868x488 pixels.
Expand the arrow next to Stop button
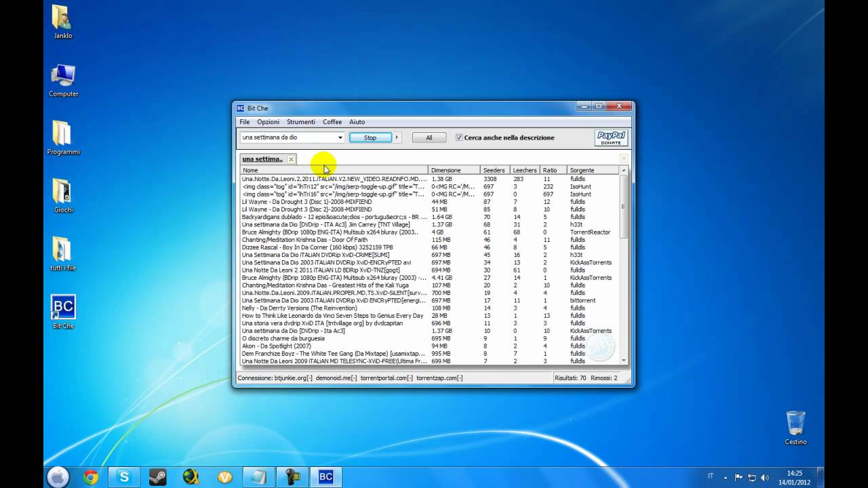(397, 138)
